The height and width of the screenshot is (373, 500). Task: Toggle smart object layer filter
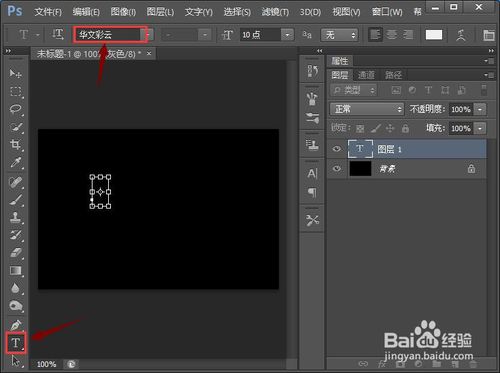pyautogui.click(x=462, y=90)
